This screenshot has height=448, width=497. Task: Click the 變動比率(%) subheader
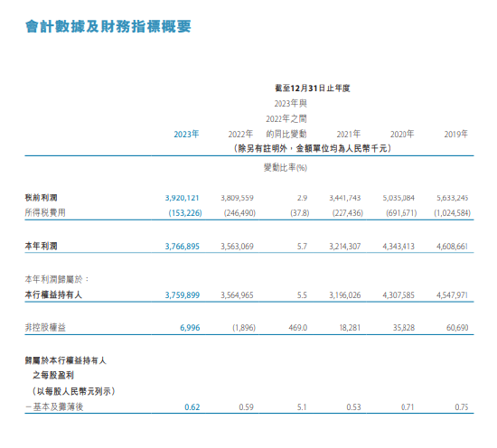click(x=286, y=168)
